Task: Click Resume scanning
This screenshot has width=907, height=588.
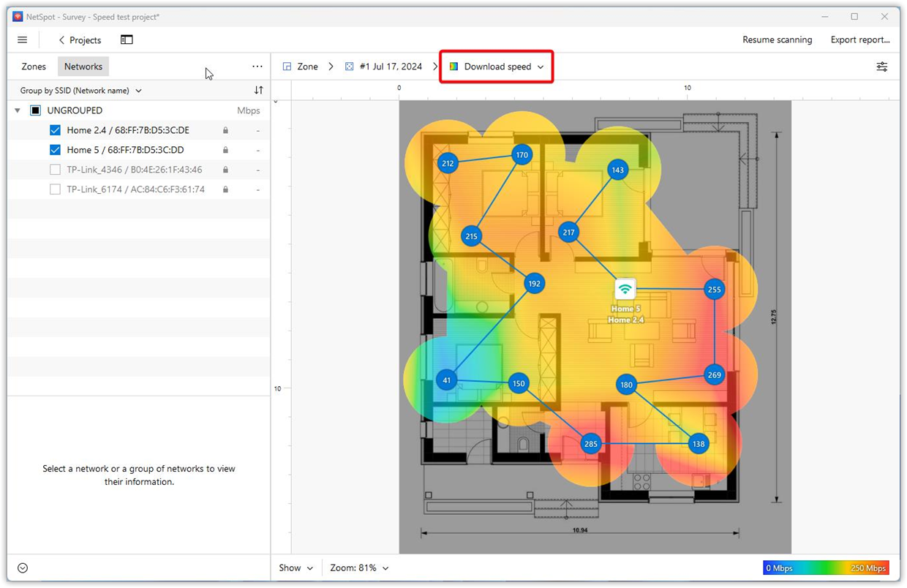Action: 777,39
